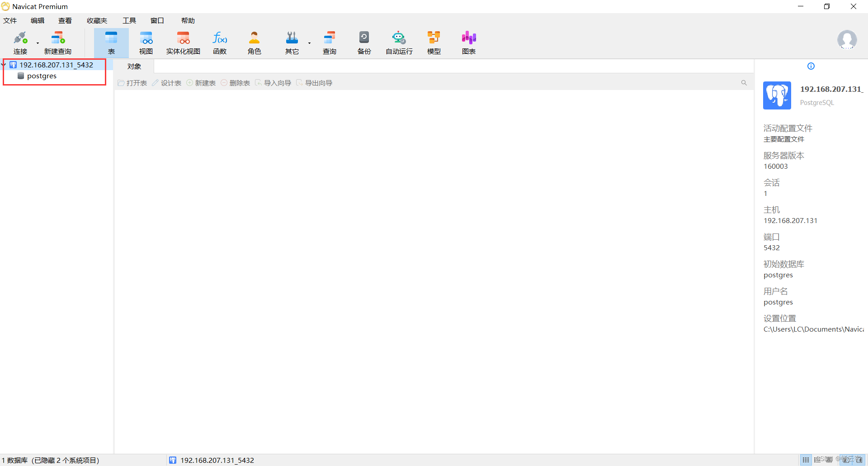The height and width of the screenshot is (466, 868).
Task: Expand the Others (其它) dropdown arrow
Action: coord(310,43)
